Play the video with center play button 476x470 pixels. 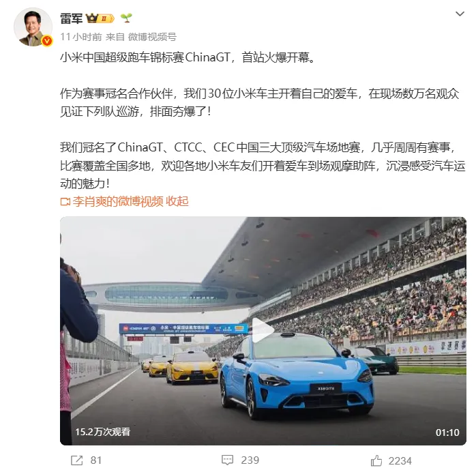[x=263, y=330]
